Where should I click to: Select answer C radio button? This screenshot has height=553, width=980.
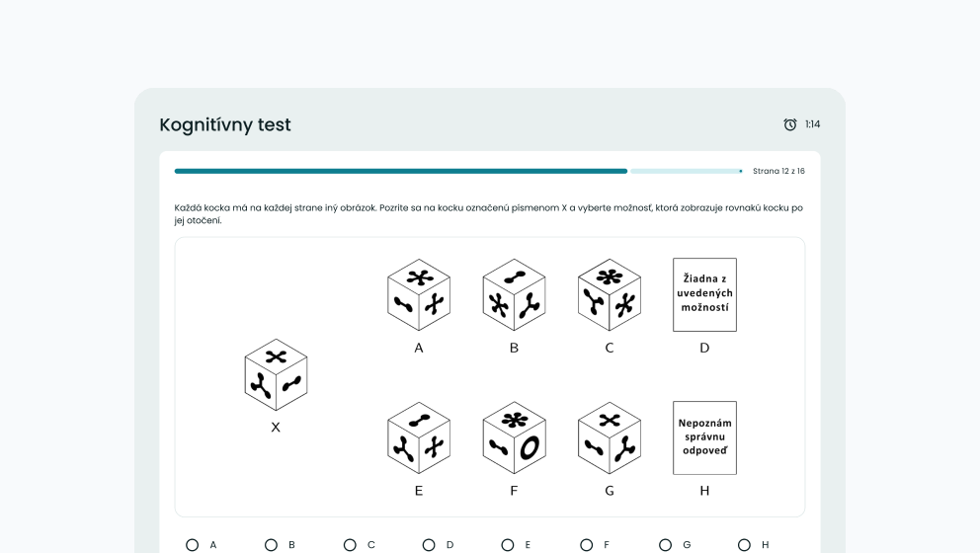(350, 545)
